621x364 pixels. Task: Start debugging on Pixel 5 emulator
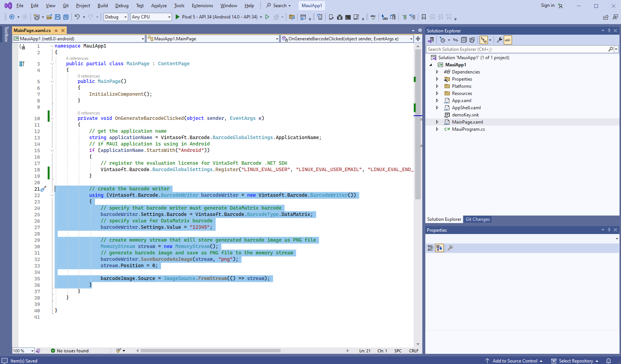[x=178, y=17]
